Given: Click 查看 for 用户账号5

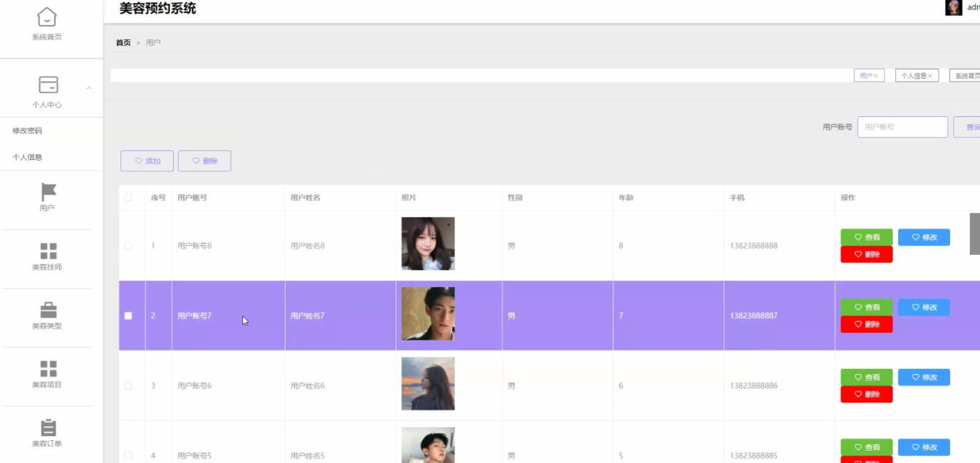Looking at the screenshot, I should [x=867, y=448].
